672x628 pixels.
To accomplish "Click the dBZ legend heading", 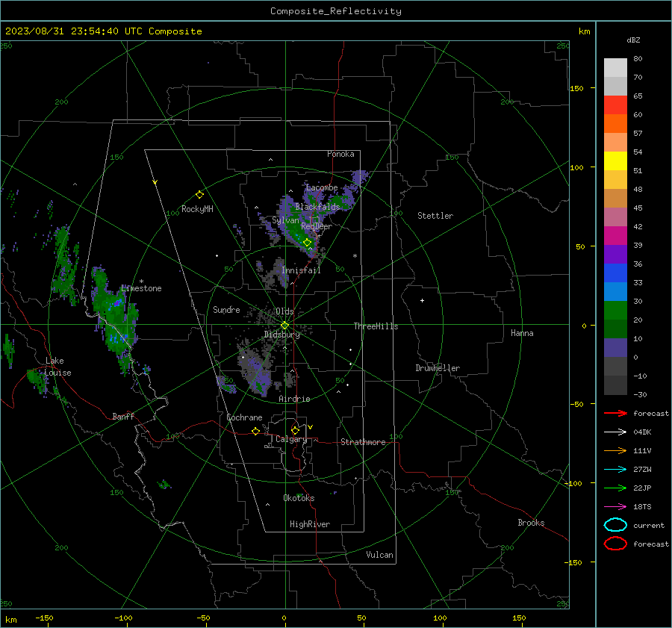I will click(633, 40).
